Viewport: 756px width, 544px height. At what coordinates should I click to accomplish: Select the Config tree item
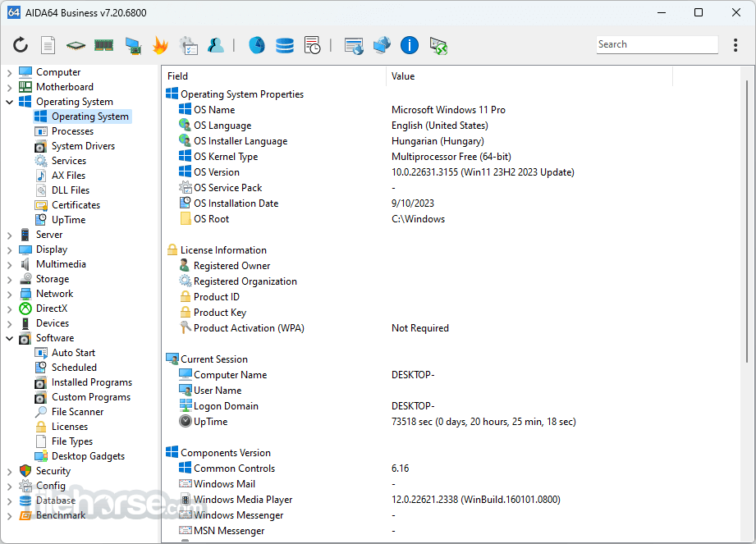coord(50,486)
